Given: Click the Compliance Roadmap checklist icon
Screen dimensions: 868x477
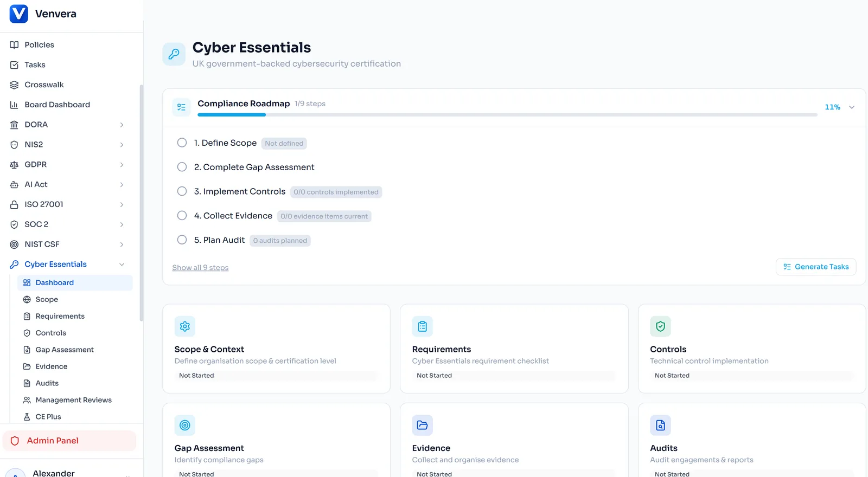Looking at the screenshot, I should [181, 107].
